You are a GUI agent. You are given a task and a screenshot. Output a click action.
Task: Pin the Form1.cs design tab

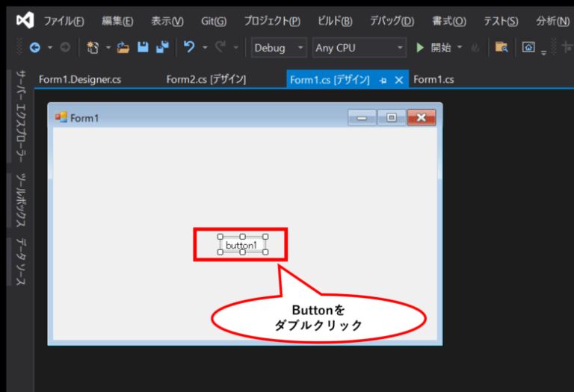click(383, 80)
